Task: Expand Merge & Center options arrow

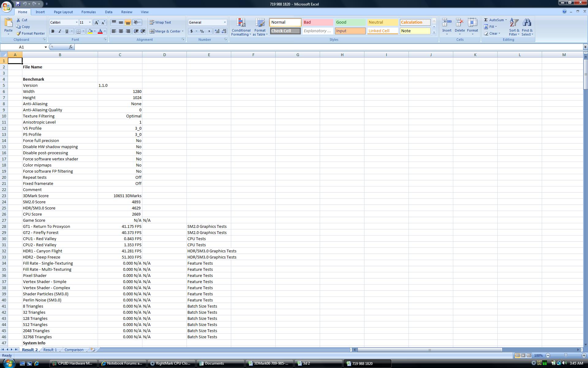Action: [x=183, y=31]
